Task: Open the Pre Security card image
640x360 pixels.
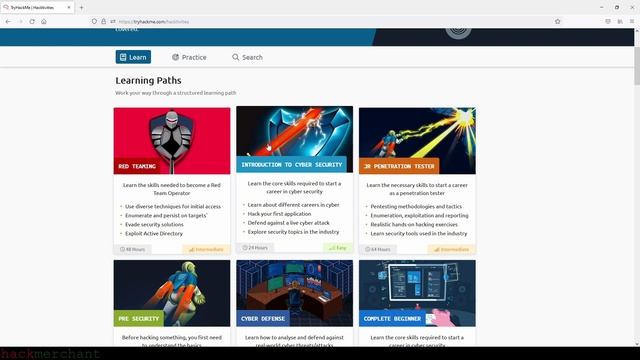Action: 172,293
